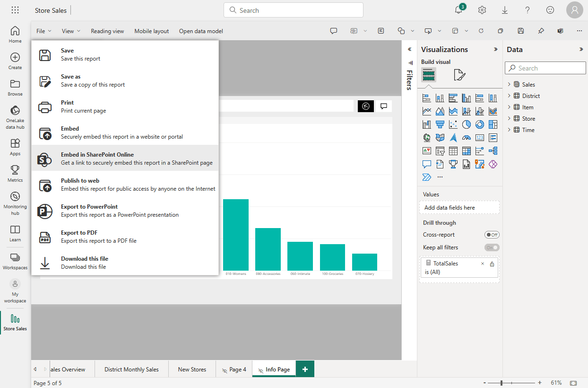Lock the TotalSales filter
The width and height of the screenshot is (588, 388).
(492, 263)
